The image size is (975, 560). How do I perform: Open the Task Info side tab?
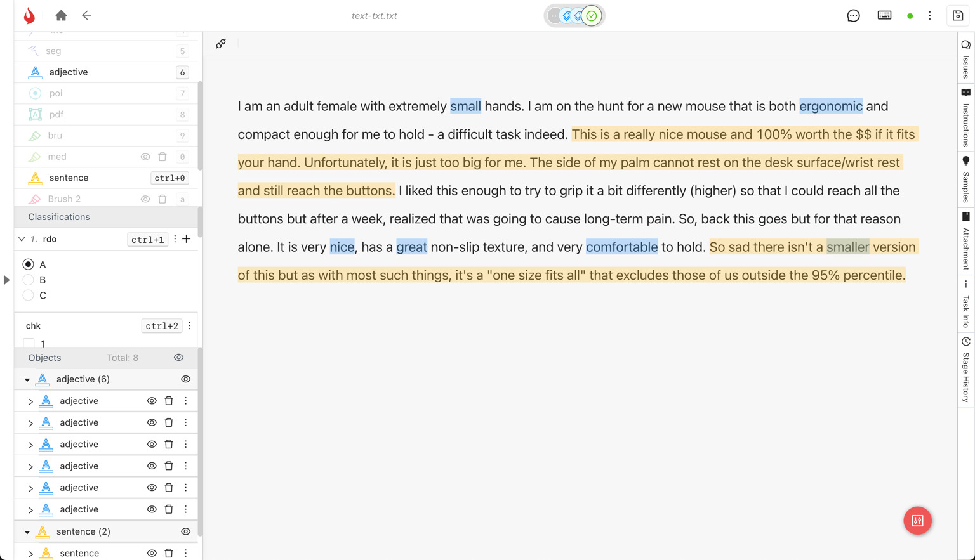966,304
